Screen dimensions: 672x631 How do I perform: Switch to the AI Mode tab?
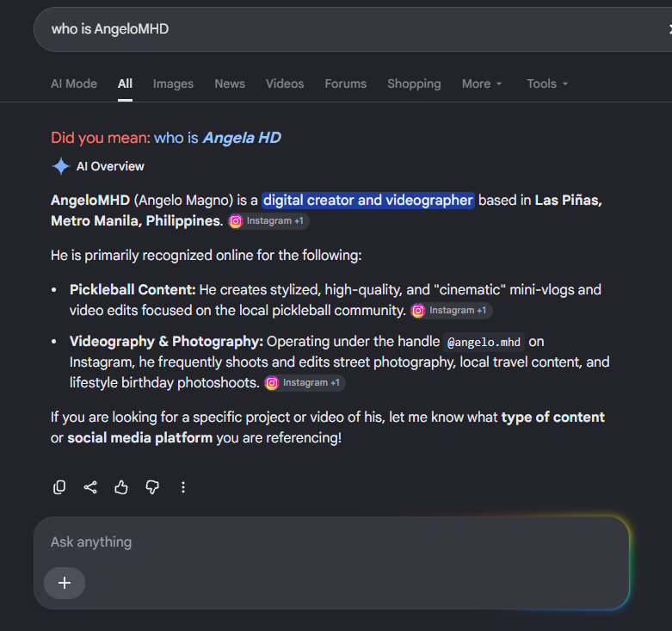tap(74, 84)
